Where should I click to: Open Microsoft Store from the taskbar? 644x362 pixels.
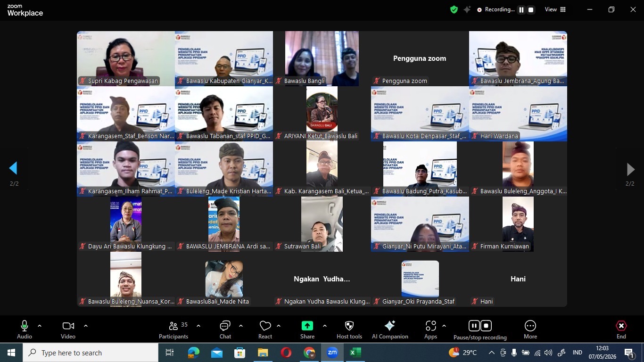240,353
